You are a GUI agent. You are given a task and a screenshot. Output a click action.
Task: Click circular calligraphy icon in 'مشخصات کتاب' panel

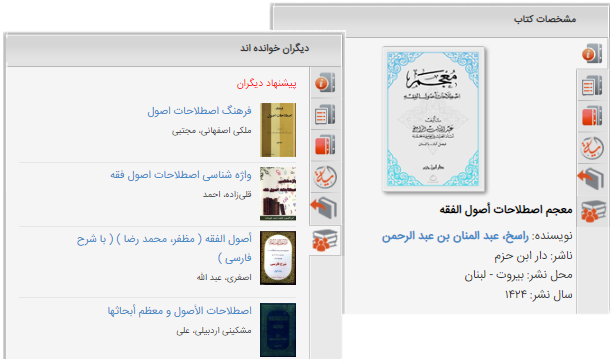[592, 148]
